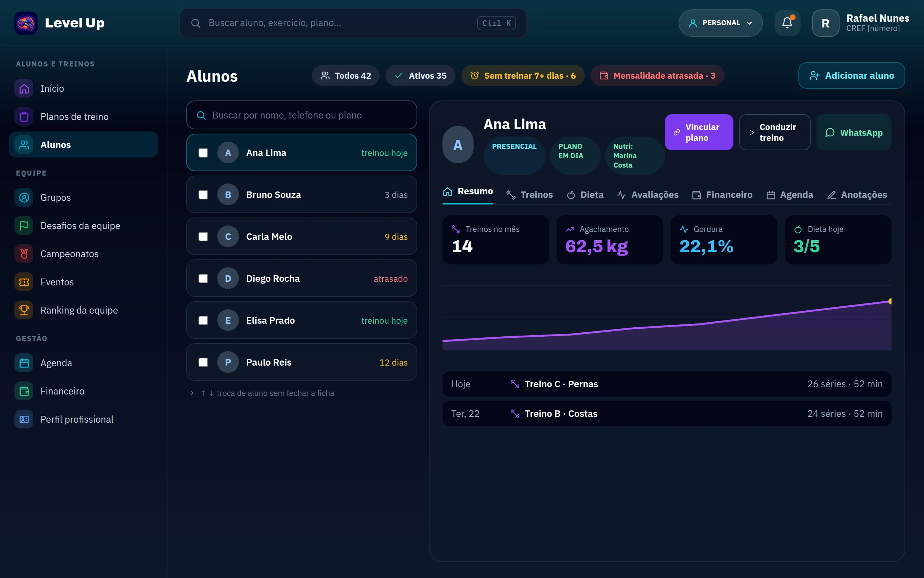
Task: Click the Grupos icon in sidebar
Action: click(24, 198)
